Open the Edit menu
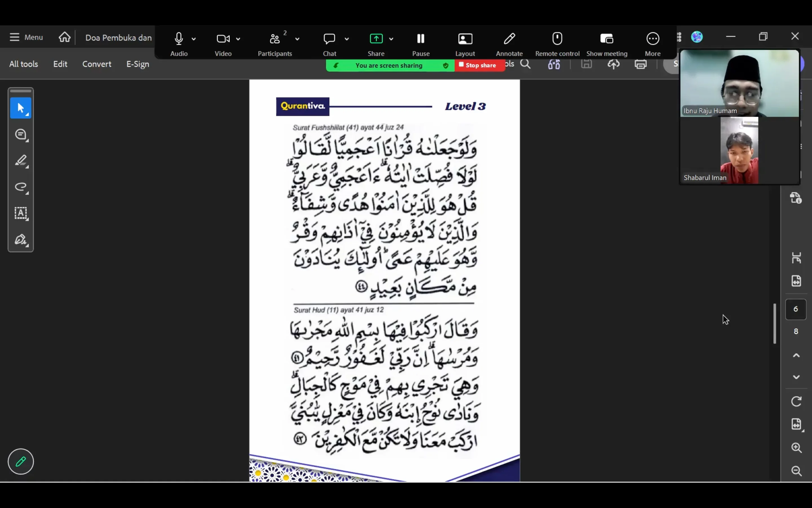 tap(60, 64)
